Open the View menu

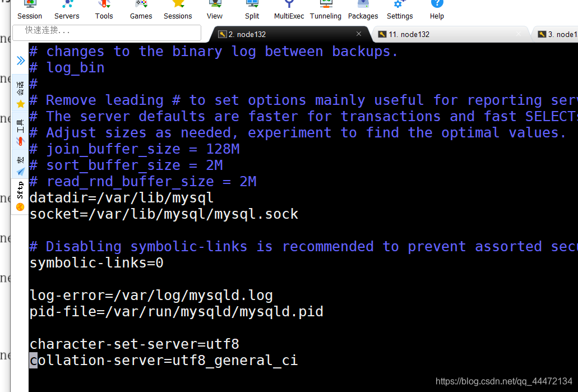click(214, 10)
